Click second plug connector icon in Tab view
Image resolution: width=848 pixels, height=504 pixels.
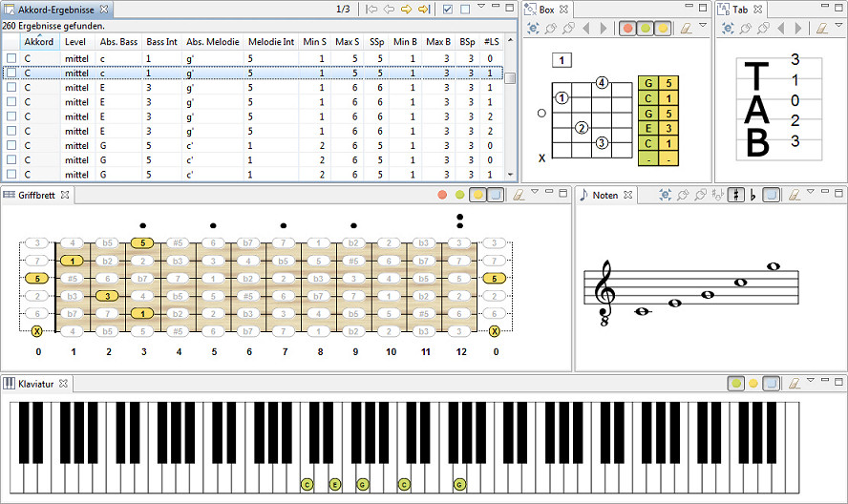763,28
